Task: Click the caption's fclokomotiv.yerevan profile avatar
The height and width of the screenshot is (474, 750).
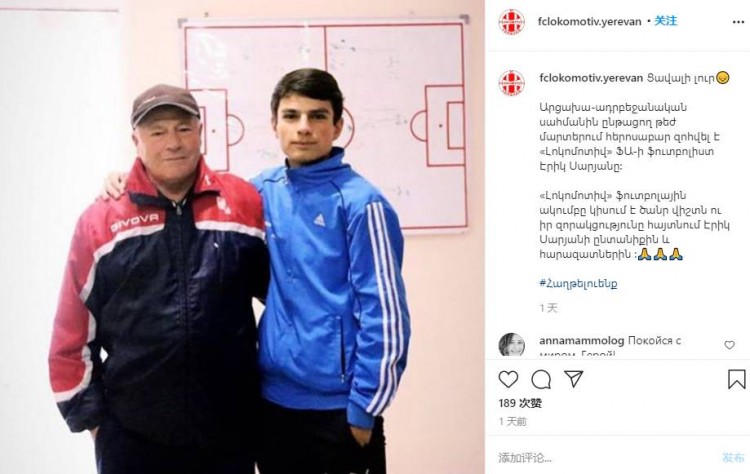Action: (512, 83)
